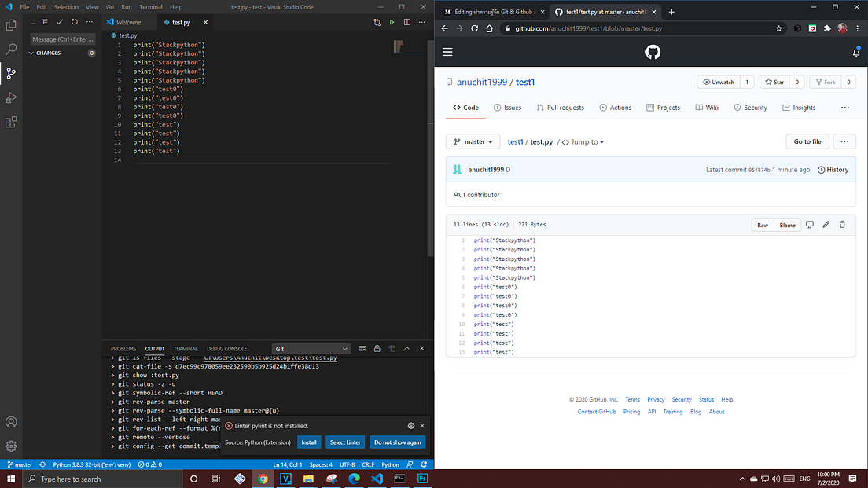
Task: Open the master branch selector on GitHub
Action: pyautogui.click(x=473, y=141)
